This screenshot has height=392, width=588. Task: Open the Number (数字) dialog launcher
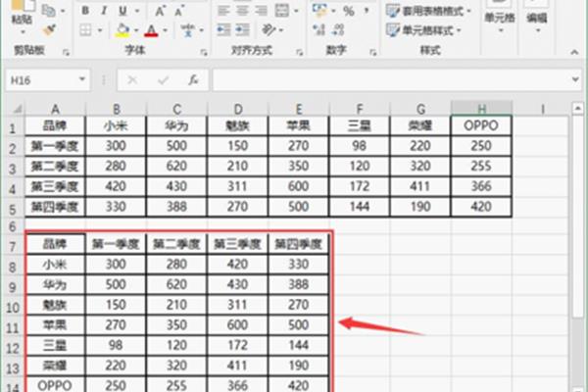[372, 53]
